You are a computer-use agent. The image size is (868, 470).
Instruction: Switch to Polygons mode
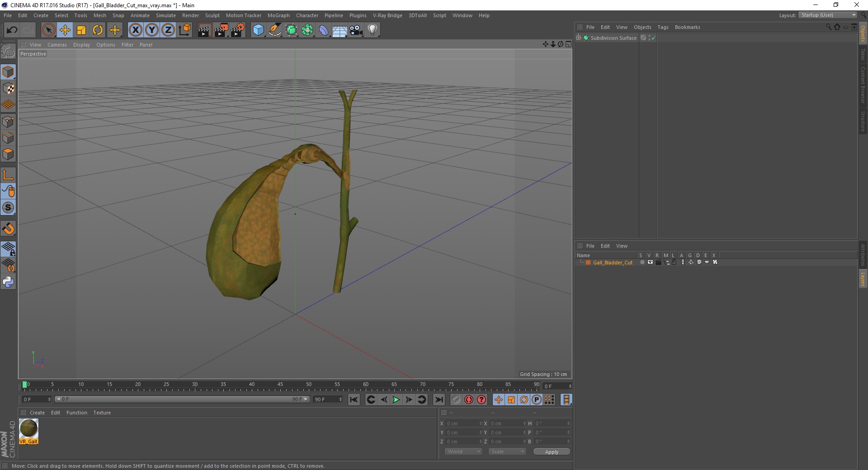(x=8, y=154)
